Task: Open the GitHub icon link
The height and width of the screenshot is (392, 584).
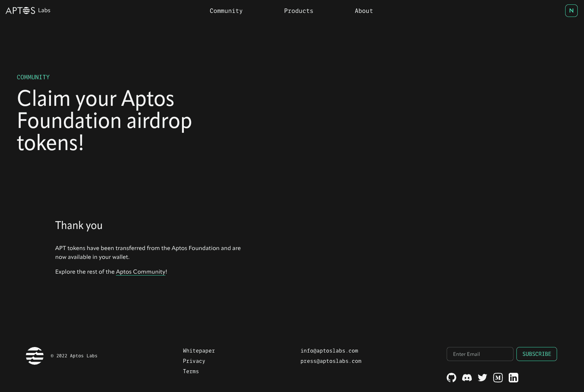Action: coord(451,378)
